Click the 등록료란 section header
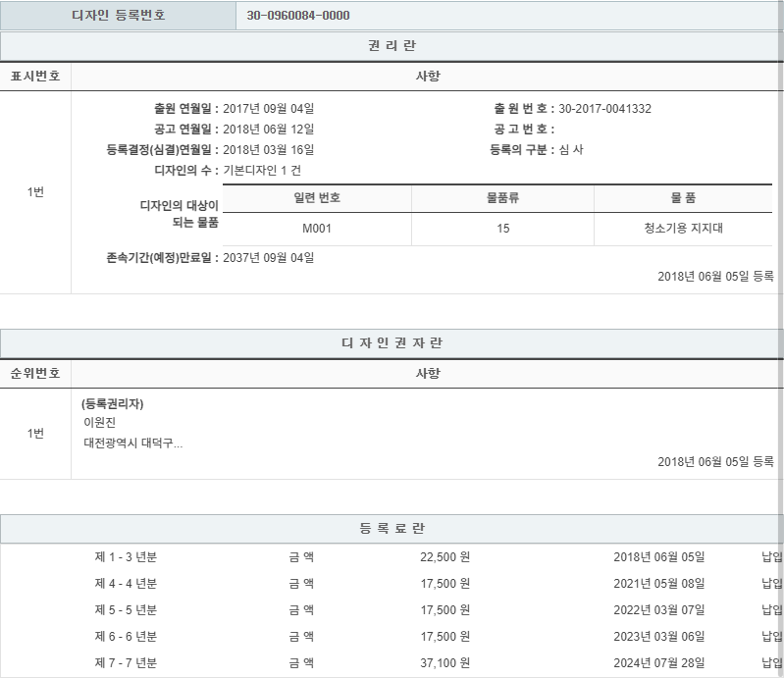Image resolution: width=784 pixels, height=679 pixels. [x=392, y=529]
